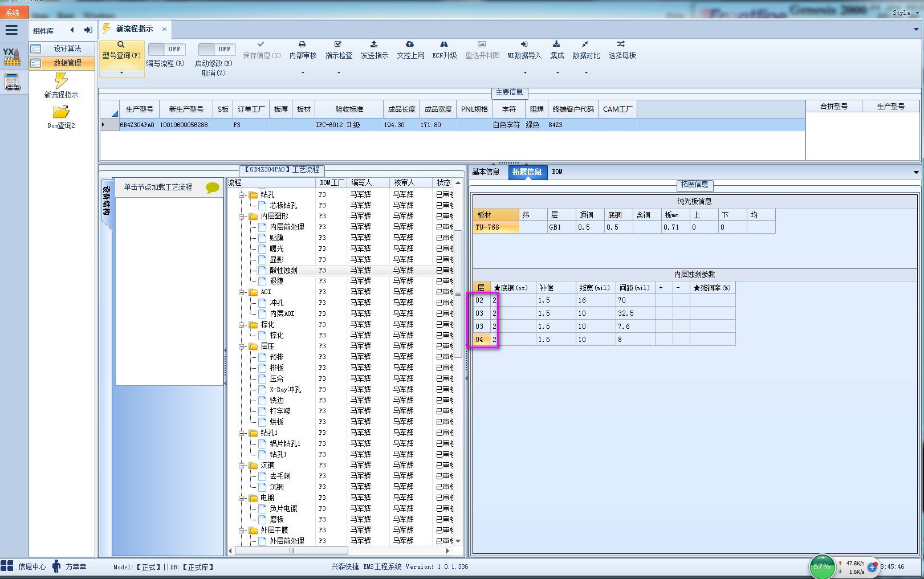Click the green 57% circle indicator

[822, 566]
